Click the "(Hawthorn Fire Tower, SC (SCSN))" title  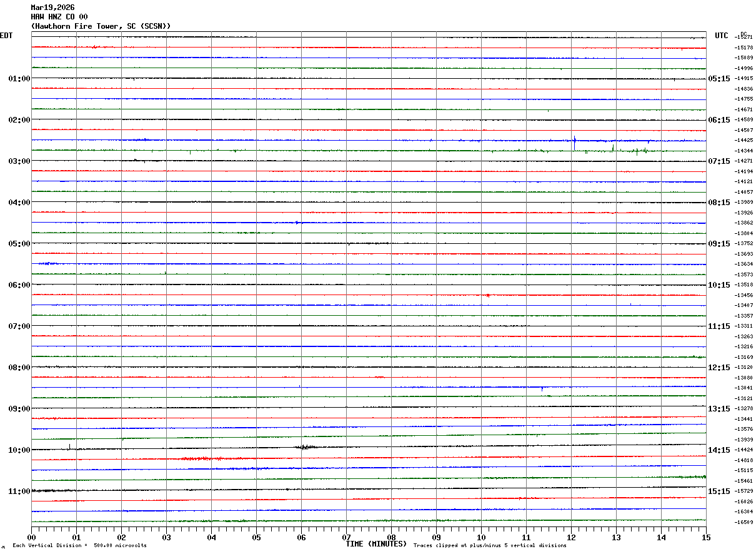pyautogui.click(x=101, y=26)
